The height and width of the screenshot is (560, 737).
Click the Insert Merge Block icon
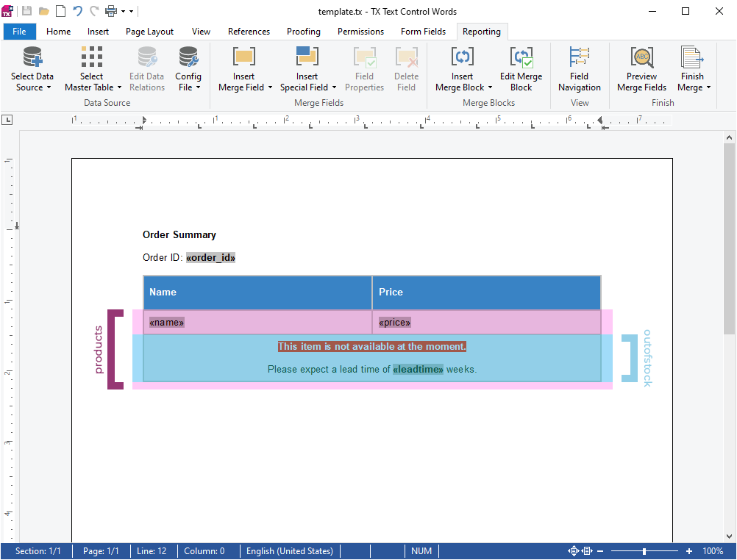[463, 57]
